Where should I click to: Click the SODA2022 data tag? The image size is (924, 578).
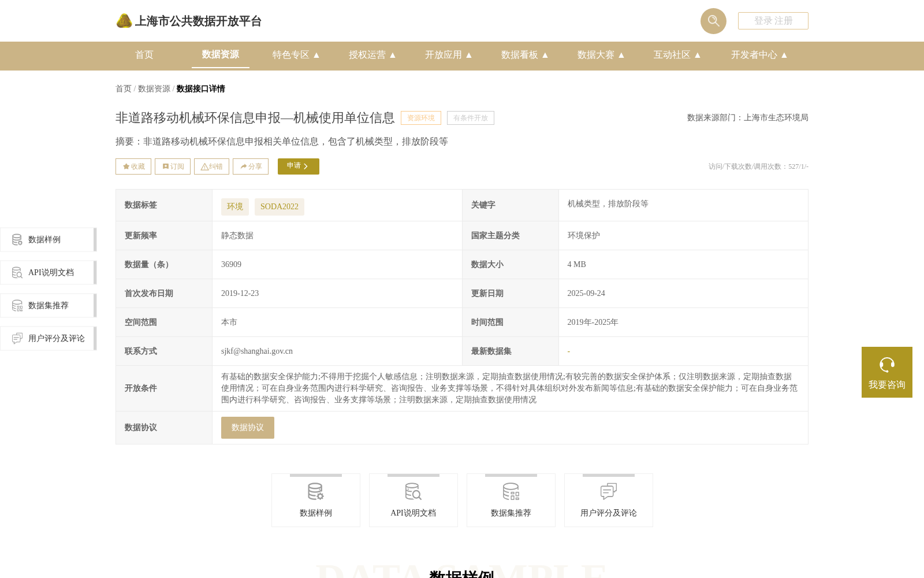click(x=280, y=207)
